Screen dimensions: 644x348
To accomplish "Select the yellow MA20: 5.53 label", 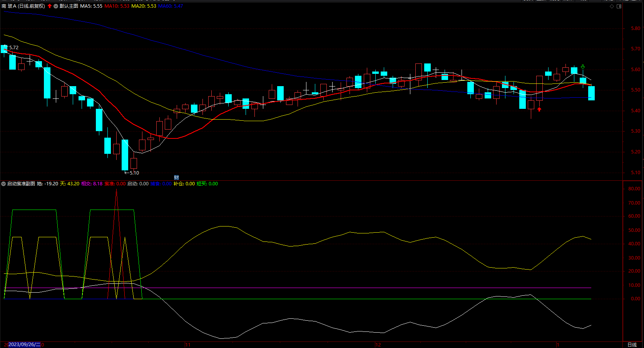I will point(144,6).
